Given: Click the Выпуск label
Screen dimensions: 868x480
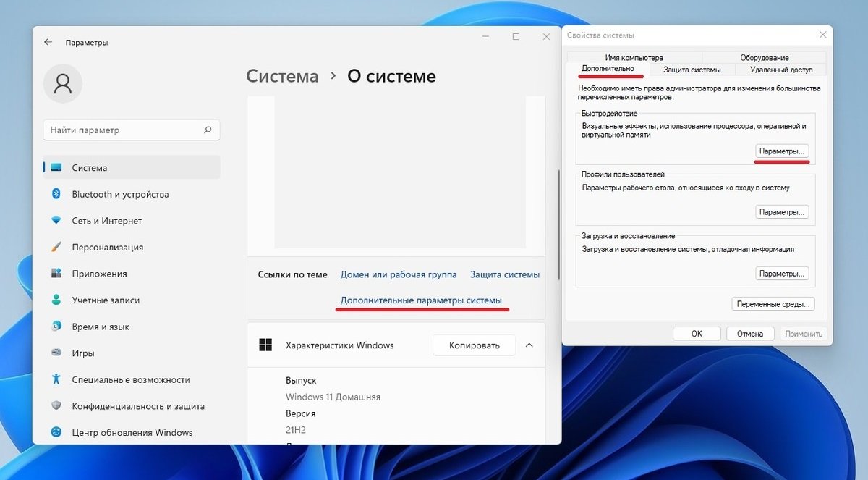Looking at the screenshot, I should [x=301, y=380].
